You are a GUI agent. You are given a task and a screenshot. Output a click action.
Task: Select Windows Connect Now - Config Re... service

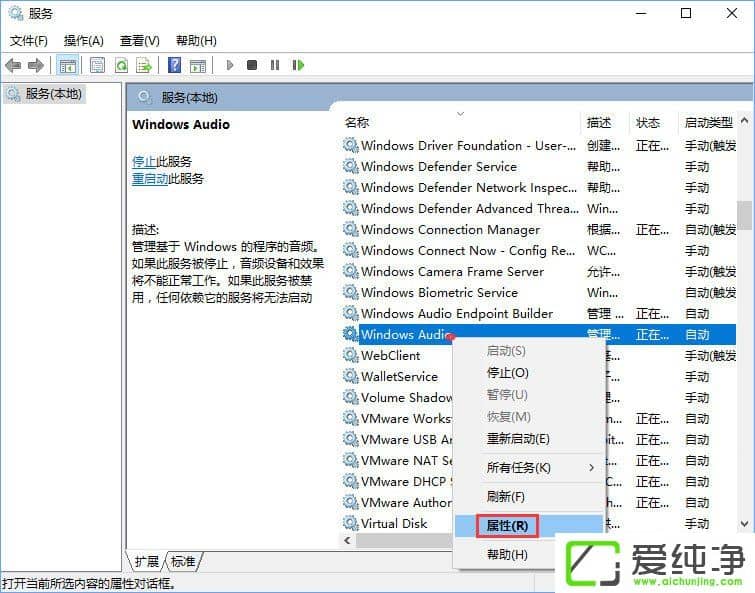click(468, 250)
